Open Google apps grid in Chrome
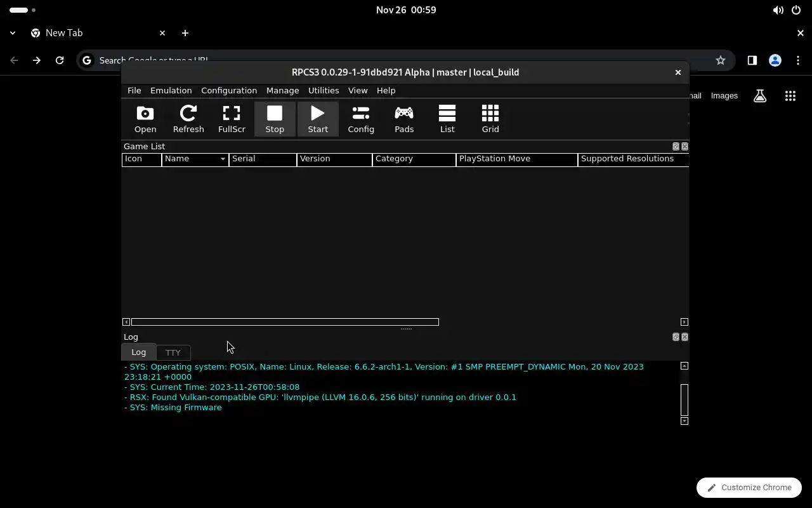The width and height of the screenshot is (812, 508). [x=790, y=96]
